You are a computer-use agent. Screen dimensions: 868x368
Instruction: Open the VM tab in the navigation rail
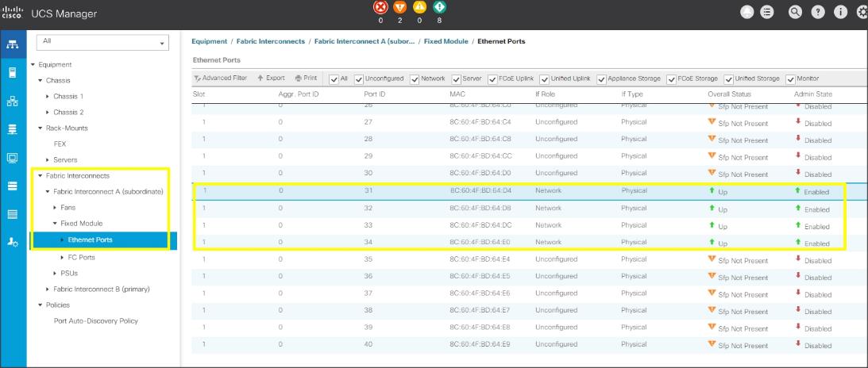pos(13,158)
